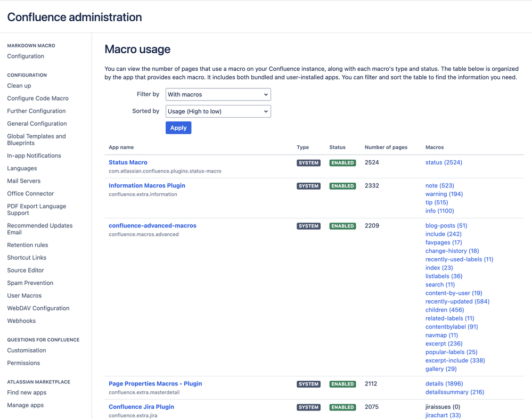Open the Status Macro app link
The width and height of the screenshot is (532, 419).
pos(128,162)
